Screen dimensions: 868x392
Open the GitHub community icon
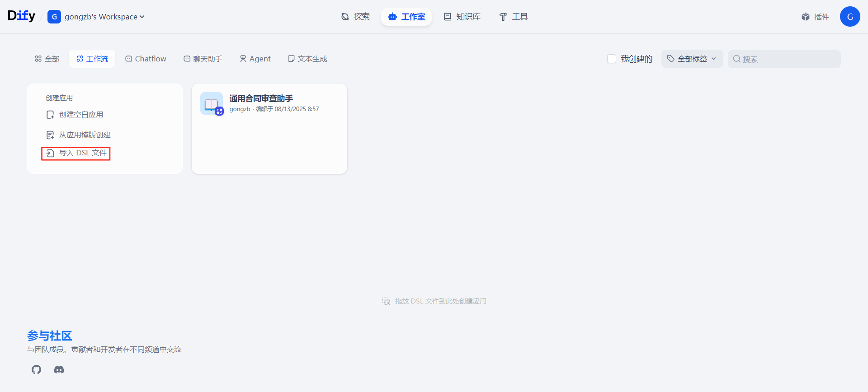(x=37, y=369)
